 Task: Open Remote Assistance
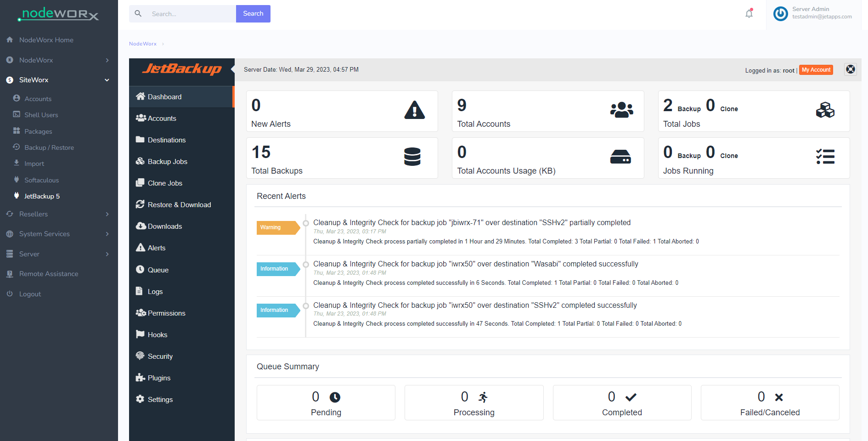tap(49, 274)
